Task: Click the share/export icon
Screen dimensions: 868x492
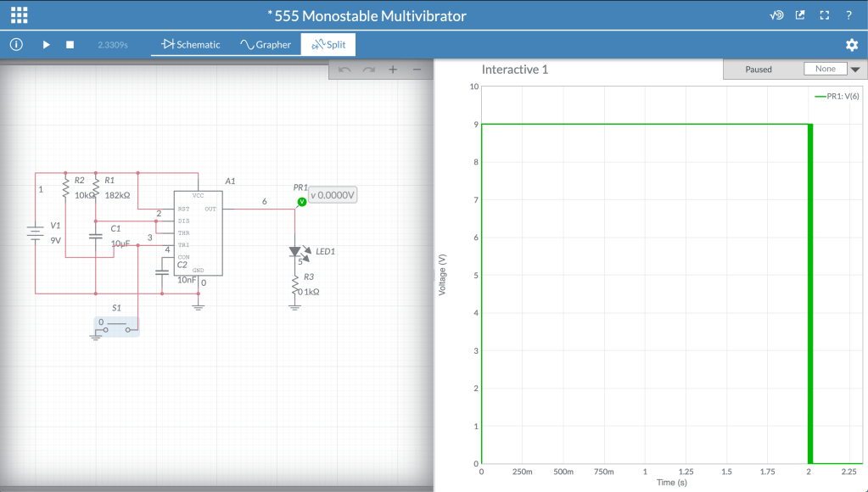Action: click(800, 15)
